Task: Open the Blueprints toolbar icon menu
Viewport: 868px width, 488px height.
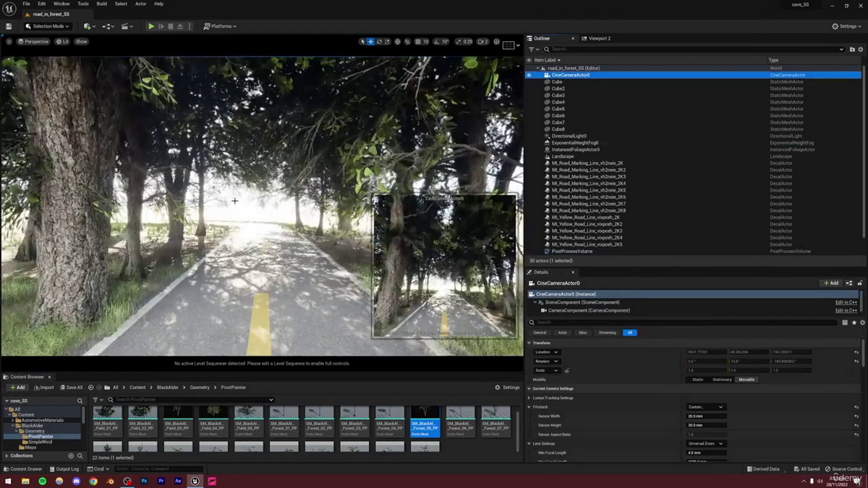Action: pyautogui.click(x=109, y=26)
